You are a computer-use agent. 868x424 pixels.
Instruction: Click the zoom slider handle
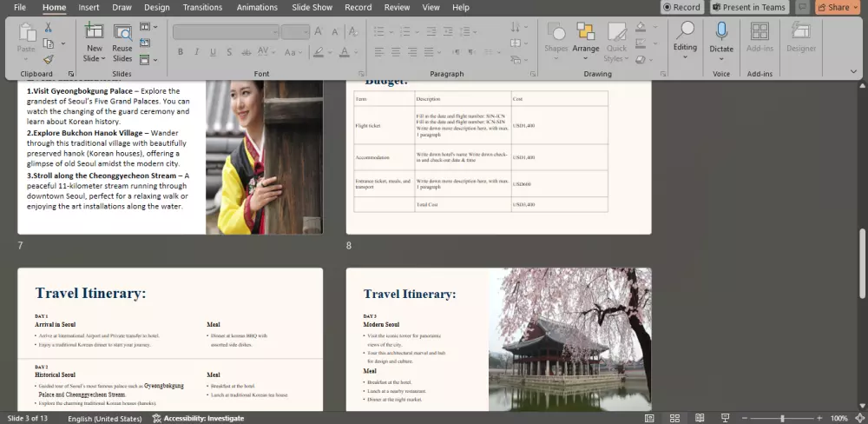pyautogui.click(x=782, y=418)
